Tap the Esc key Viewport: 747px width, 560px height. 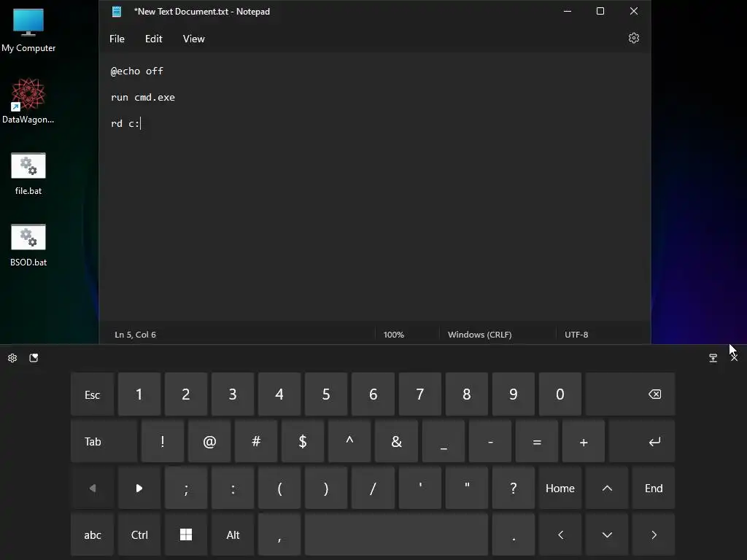pyautogui.click(x=93, y=394)
